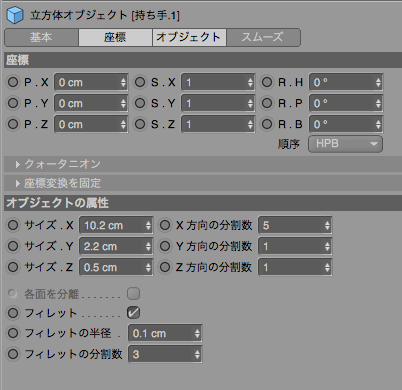Open the 順序 HPB dropdown
Image resolution: width=402 pixels, height=390 pixels.
point(345,144)
